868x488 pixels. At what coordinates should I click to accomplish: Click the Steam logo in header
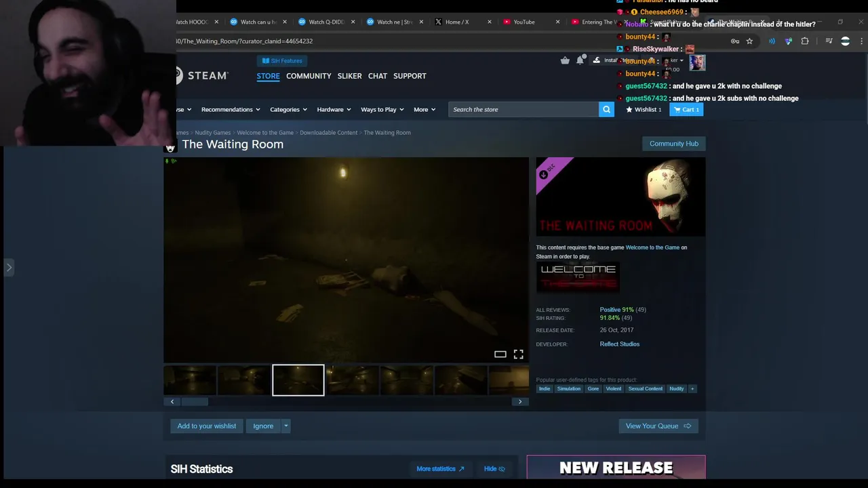203,75
